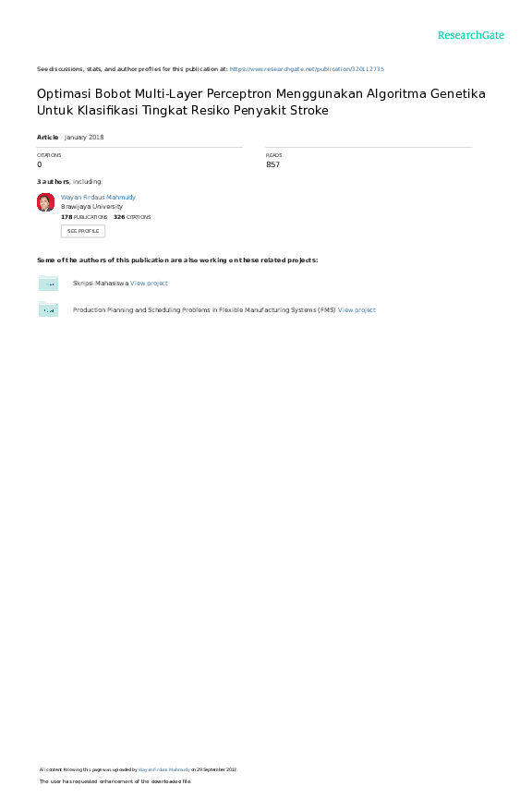Click the SEE PROFILE button
The image size is (532, 798).
click(x=83, y=231)
